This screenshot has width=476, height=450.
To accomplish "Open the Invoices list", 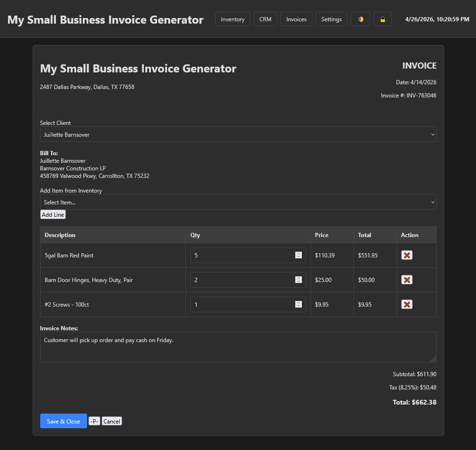I will tap(296, 19).
